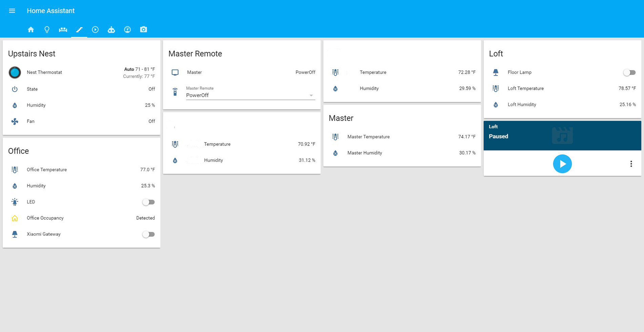
Task: Click the 74.17 °F Master Temperature value
Action: [467, 137]
